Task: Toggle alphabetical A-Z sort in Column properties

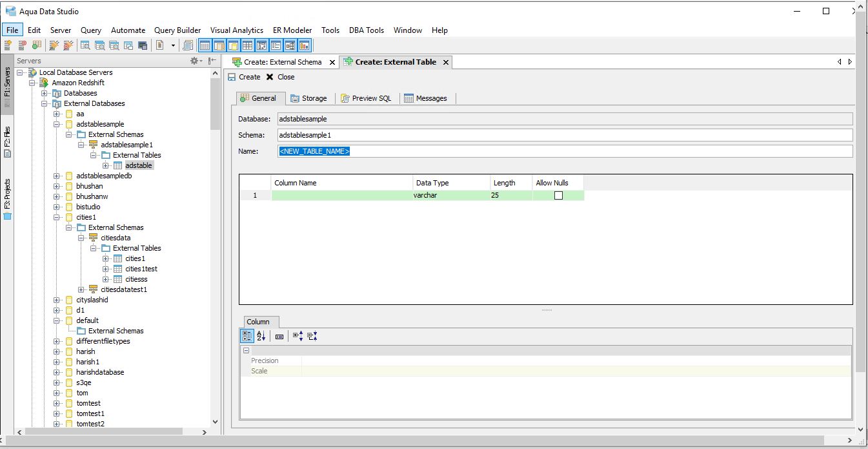Action: click(x=261, y=336)
